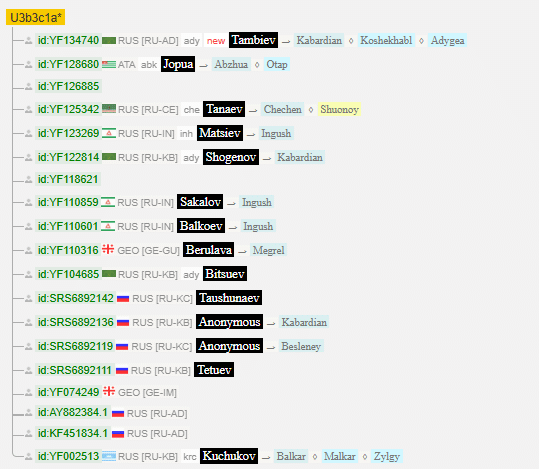The height and width of the screenshot is (469, 539).
Task: Open sample id:YF118621
Action: pos(68,179)
